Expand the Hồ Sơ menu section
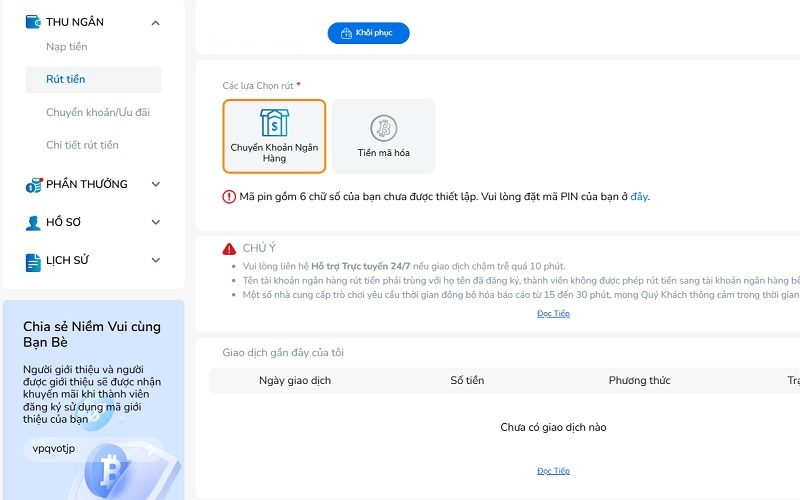Image resolution: width=800 pixels, height=500 pixels. (155, 222)
